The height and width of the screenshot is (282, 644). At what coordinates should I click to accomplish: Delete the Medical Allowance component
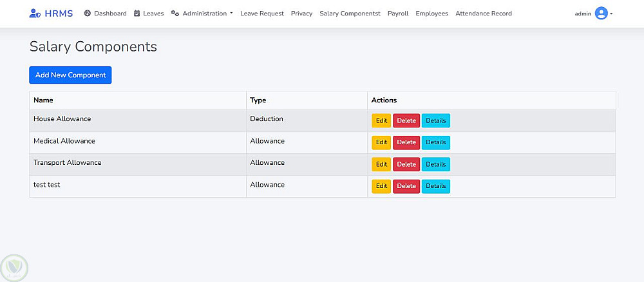coord(406,142)
